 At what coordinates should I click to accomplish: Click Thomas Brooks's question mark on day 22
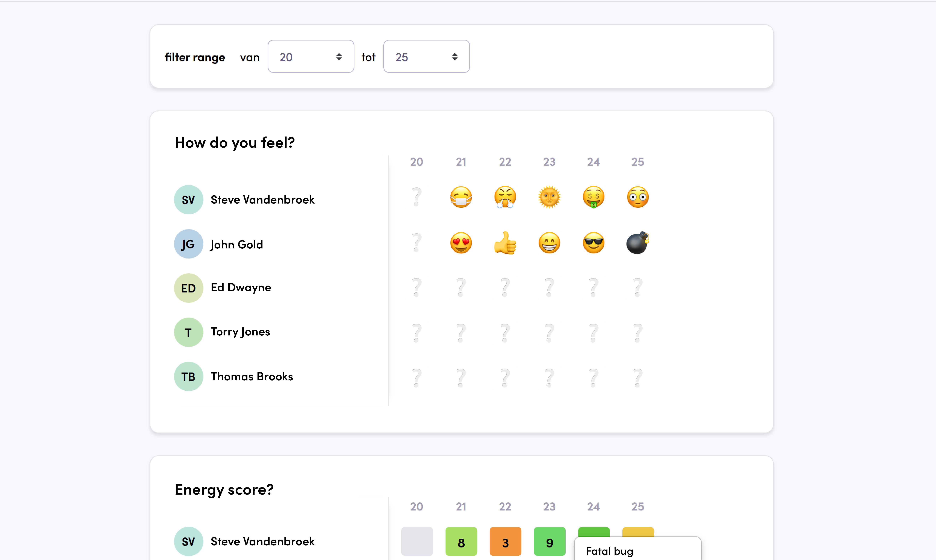coord(505,378)
